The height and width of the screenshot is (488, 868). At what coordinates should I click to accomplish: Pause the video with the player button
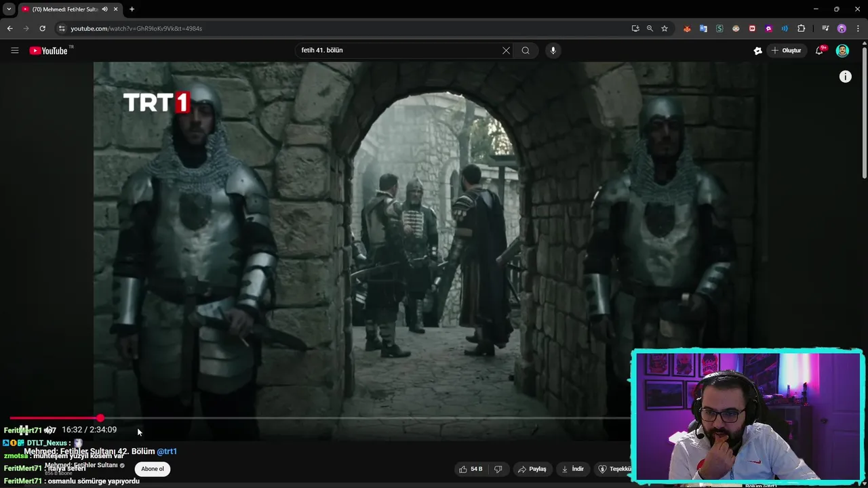click(23, 430)
